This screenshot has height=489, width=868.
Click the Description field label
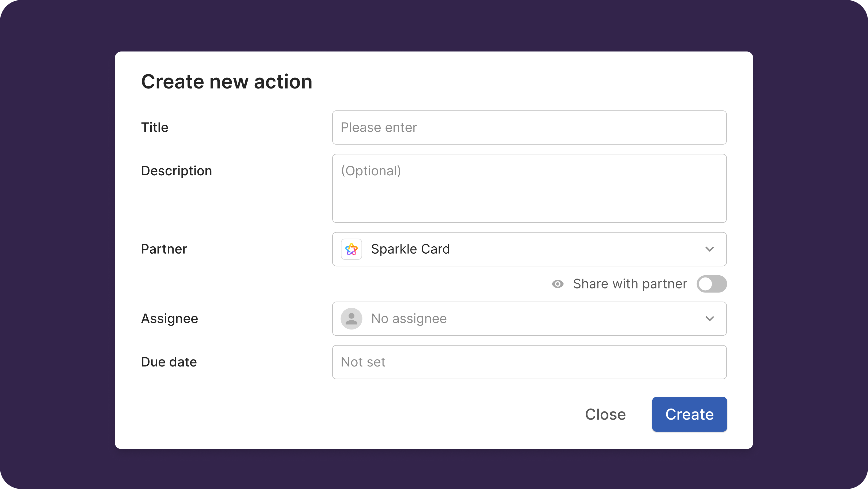176,171
